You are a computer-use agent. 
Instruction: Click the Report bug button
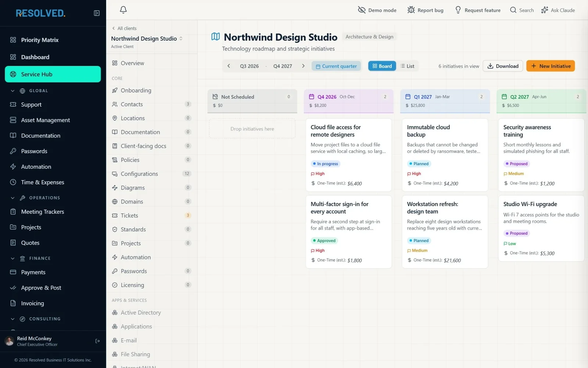click(x=425, y=10)
